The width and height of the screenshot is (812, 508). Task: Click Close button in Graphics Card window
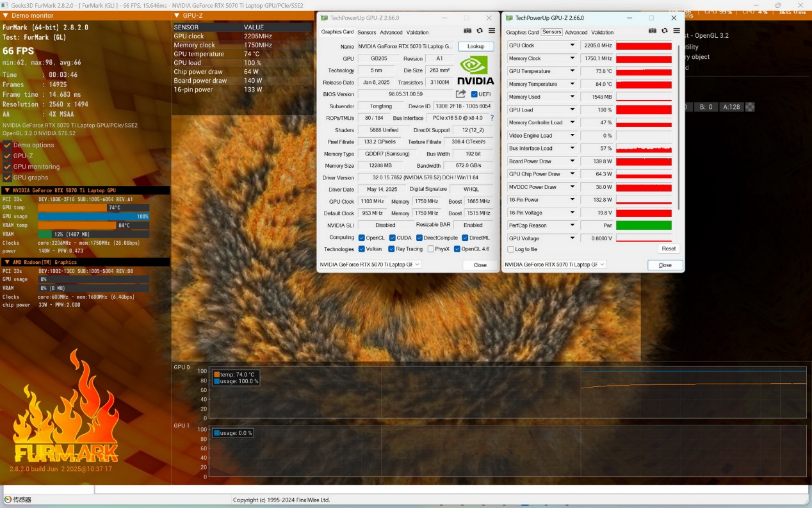coord(480,265)
